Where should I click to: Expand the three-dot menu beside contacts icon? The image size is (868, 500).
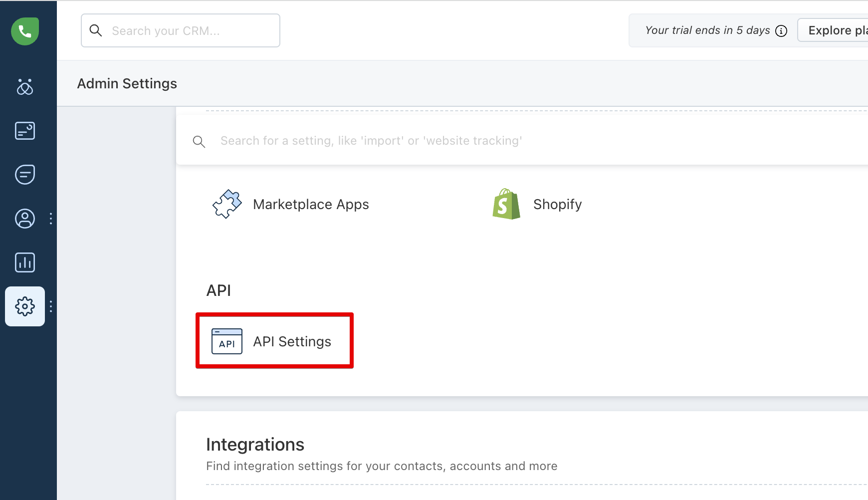[51, 219]
